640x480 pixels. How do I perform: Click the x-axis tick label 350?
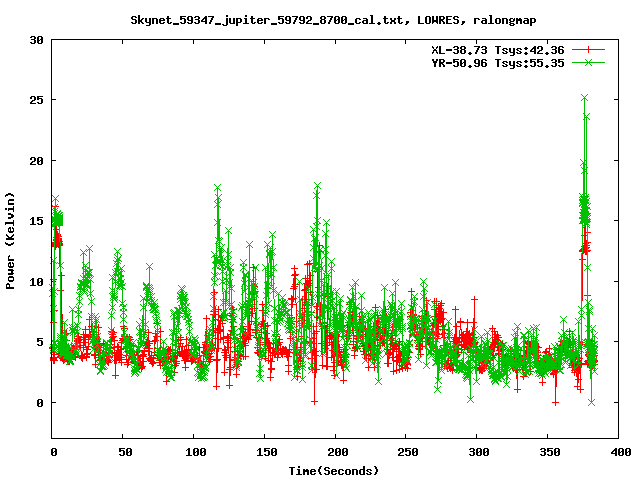pyautogui.click(x=550, y=452)
